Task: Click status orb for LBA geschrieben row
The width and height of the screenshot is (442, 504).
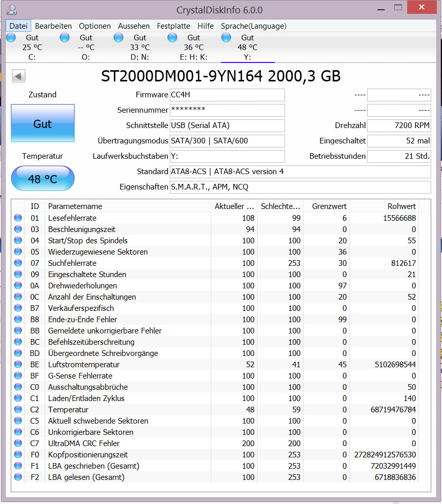Action: click(18, 466)
